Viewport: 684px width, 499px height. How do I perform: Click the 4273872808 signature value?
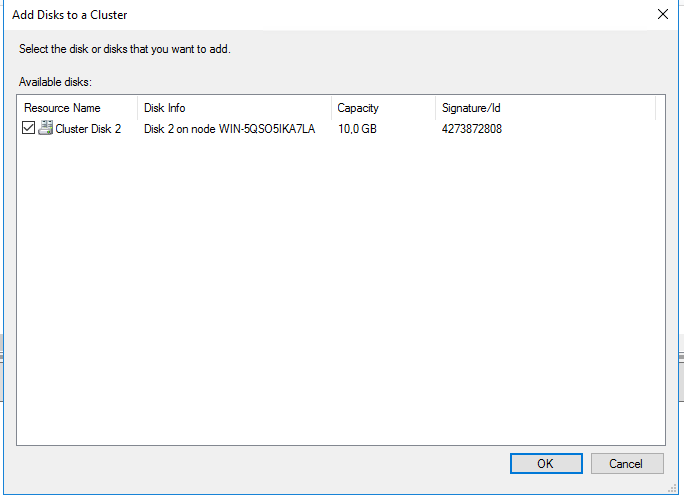point(471,128)
